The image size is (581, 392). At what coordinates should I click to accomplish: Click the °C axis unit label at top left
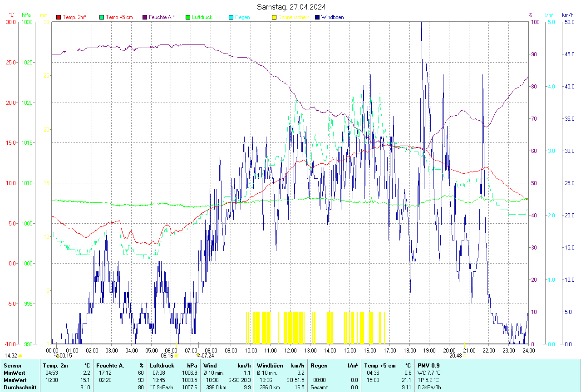pyautogui.click(x=11, y=15)
